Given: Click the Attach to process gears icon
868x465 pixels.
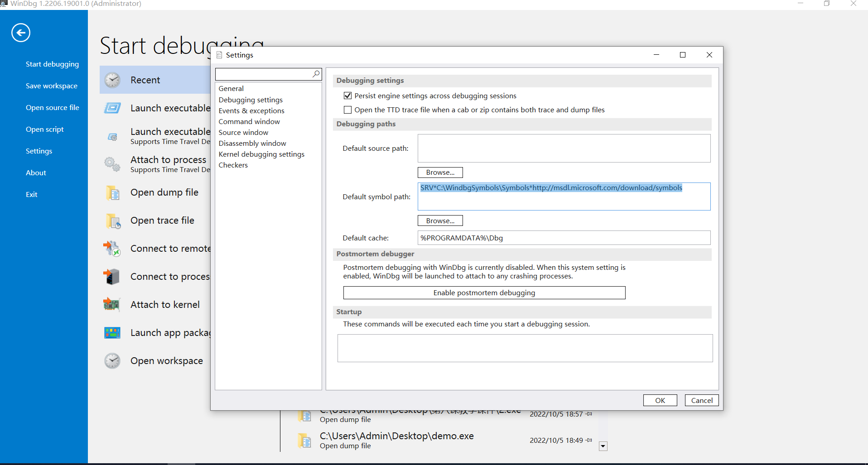Looking at the screenshot, I should 112,164.
